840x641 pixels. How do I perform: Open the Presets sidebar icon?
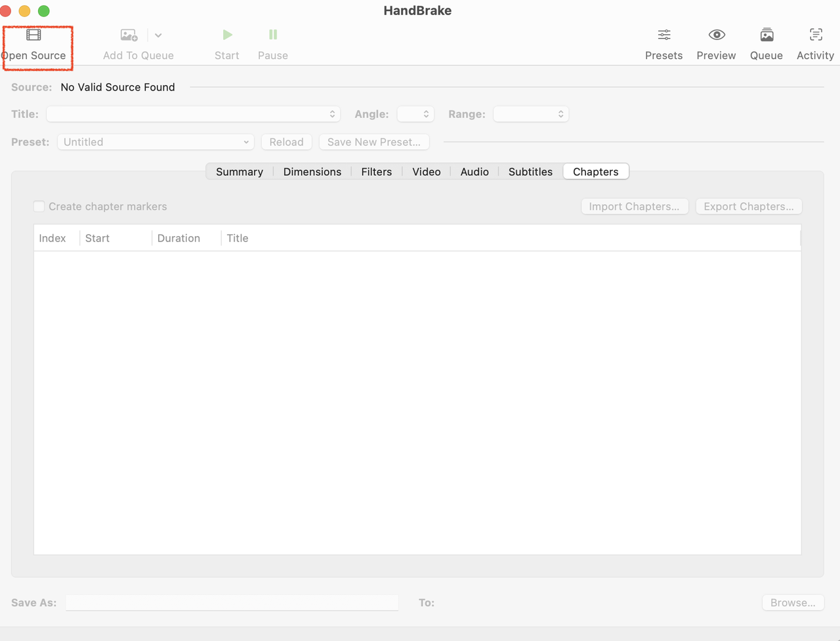pos(663,35)
